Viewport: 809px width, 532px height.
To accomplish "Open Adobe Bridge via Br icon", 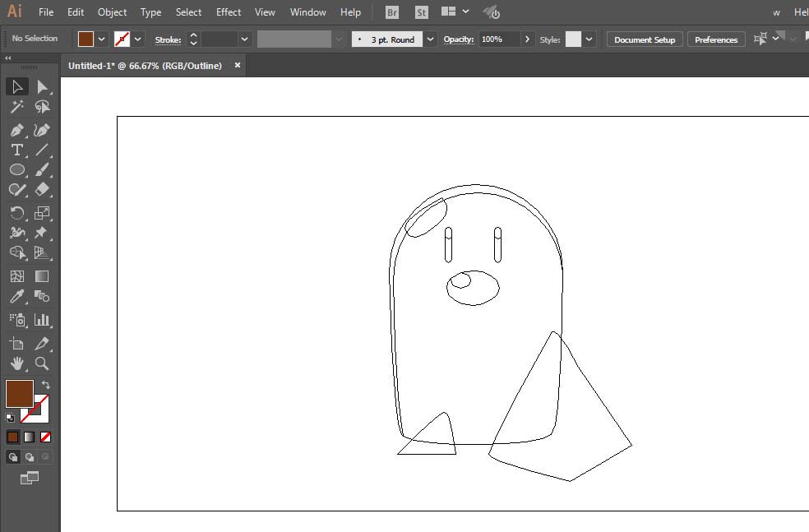I will [393, 12].
